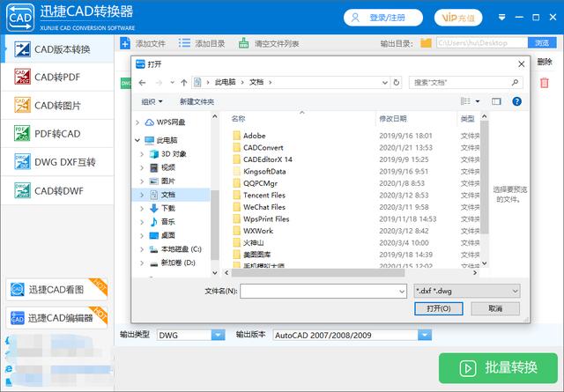Click the 取消 button
This screenshot has width=564, height=392.
[x=495, y=308]
